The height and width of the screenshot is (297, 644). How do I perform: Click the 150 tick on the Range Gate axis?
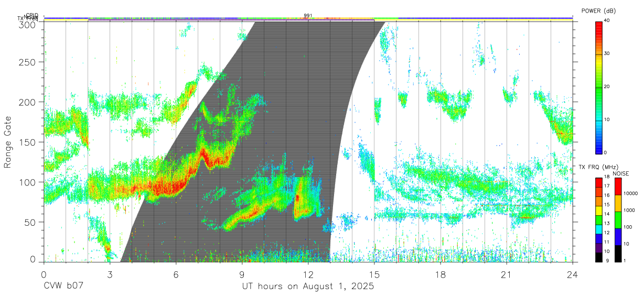(28, 142)
